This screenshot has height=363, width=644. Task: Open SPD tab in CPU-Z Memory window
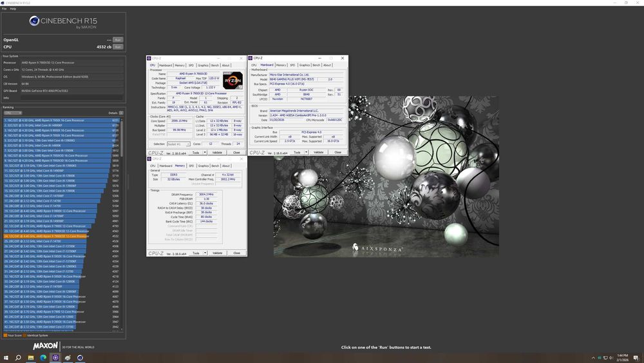pyautogui.click(x=191, y=166)
